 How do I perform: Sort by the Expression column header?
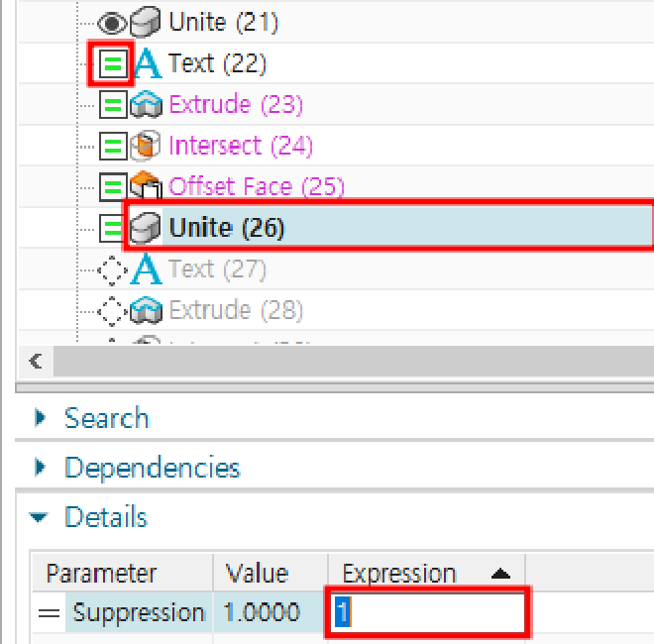coord(426,573)
